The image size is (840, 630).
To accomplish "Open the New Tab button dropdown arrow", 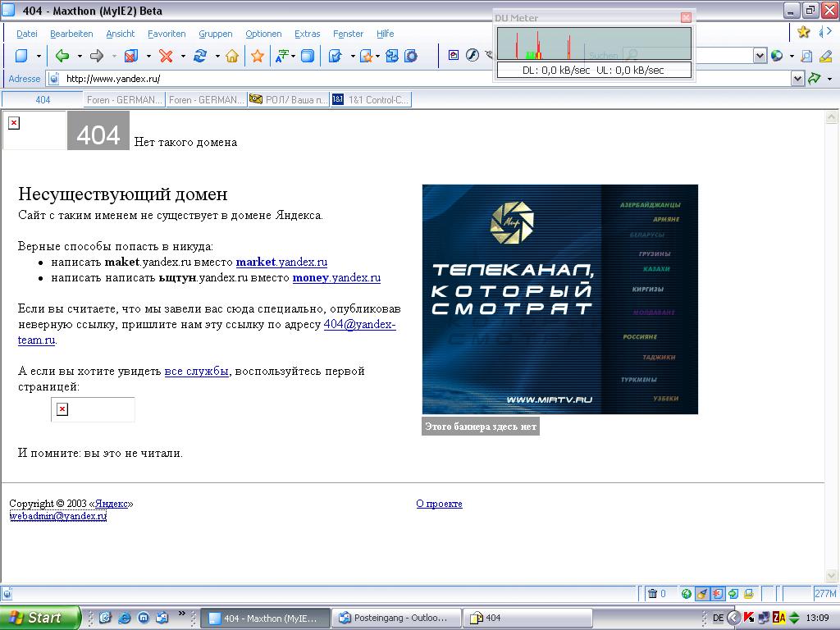I will [39, 57].
